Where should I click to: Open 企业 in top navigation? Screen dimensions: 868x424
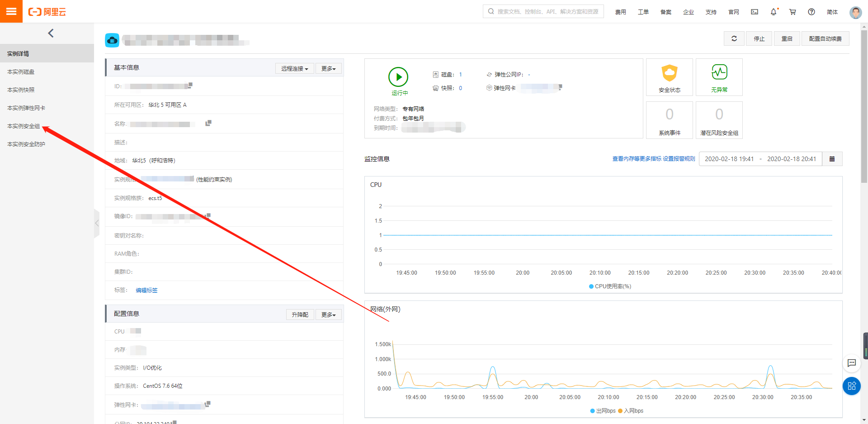689,12
